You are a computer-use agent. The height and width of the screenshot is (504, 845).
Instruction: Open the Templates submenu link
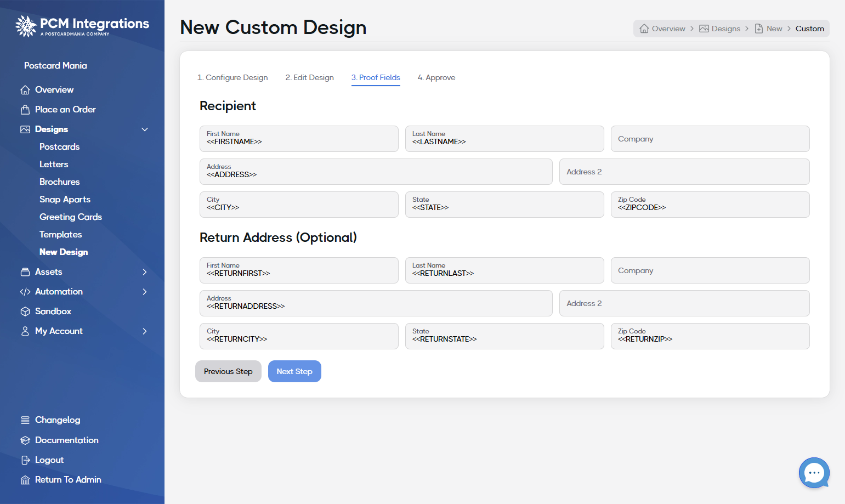tap(61, 235)
